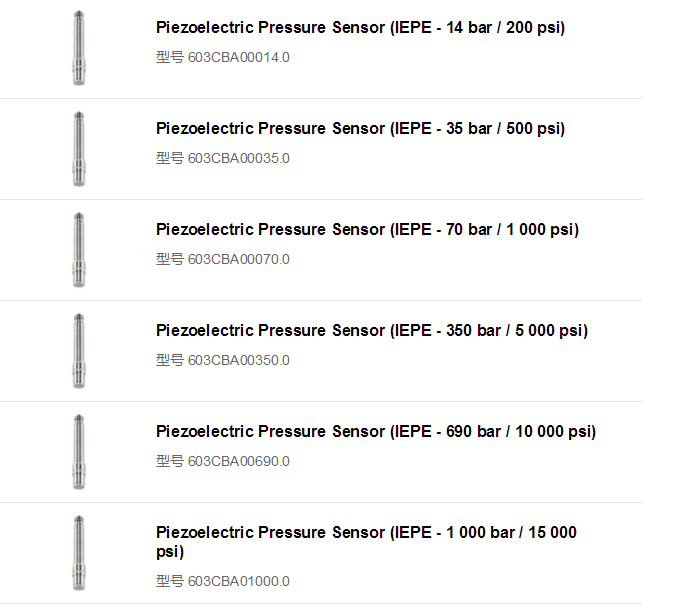The width and height of the screenshot is (697, 608).
Task: Open the 690 bar / 10 000 psi sensor link
Action: pos(376,431)
